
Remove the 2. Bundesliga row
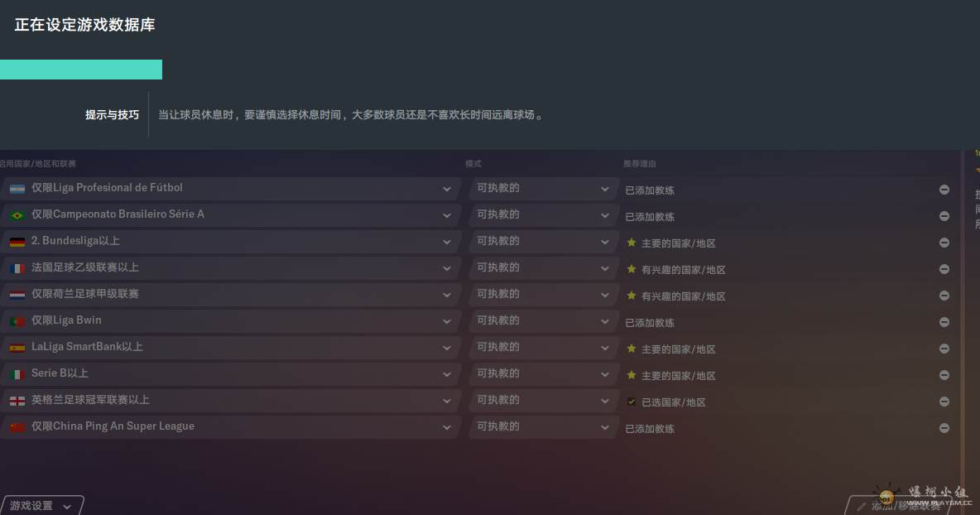(x=944, y=243)
